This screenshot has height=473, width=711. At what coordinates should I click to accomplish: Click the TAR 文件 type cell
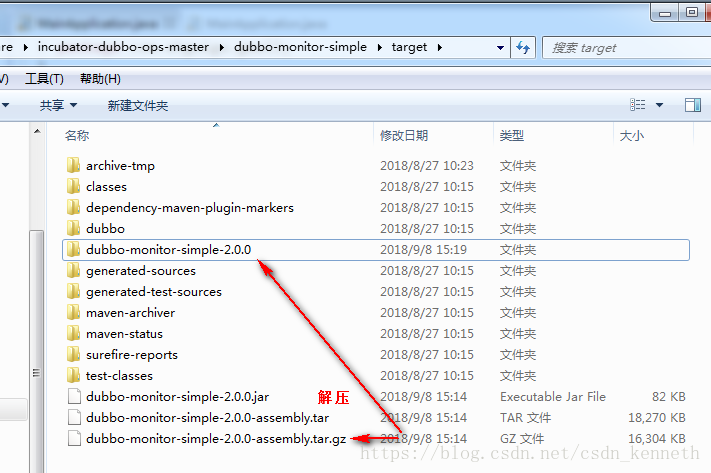tap(525, 418)
